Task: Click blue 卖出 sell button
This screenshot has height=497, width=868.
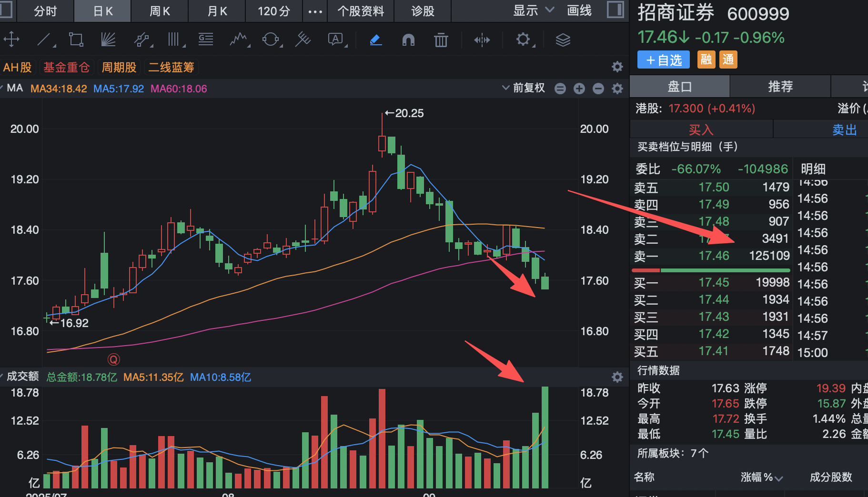Action: pos(844,129)
